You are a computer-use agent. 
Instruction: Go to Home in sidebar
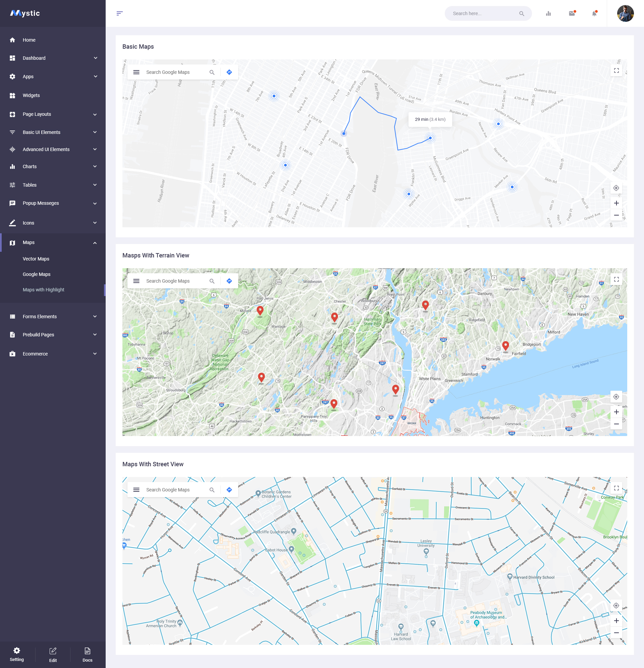click(29, 40)
